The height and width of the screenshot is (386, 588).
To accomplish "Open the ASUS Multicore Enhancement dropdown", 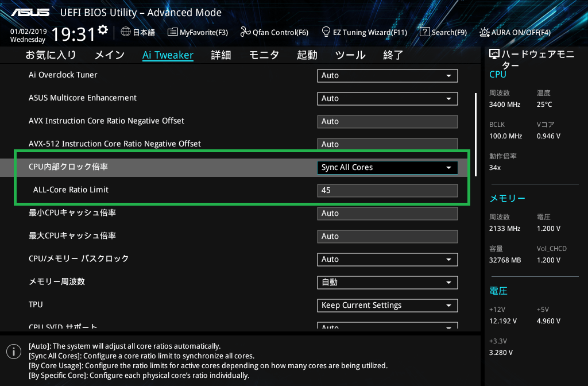I will click(x=388, y=99).
